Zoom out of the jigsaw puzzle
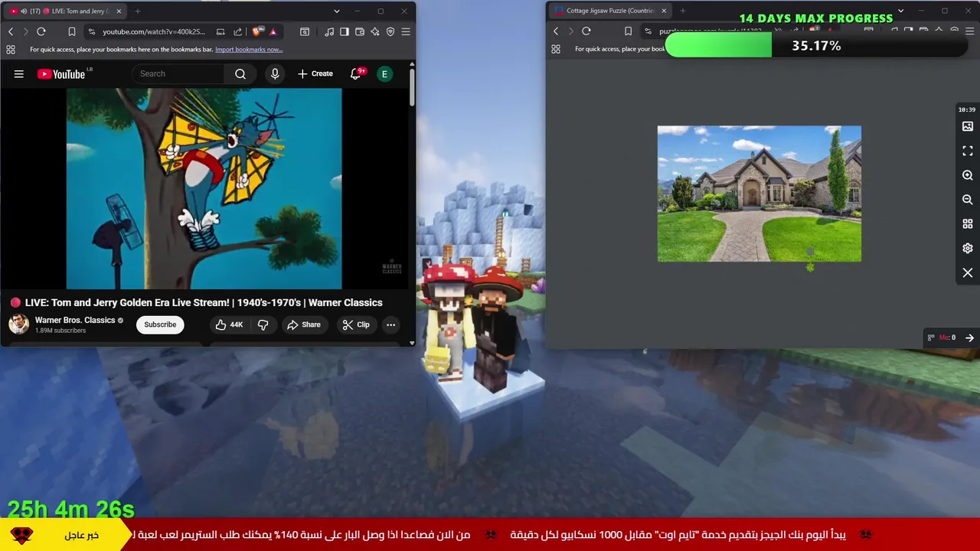The width and height of the screenshot is (980, 551). tap(968, 200)
